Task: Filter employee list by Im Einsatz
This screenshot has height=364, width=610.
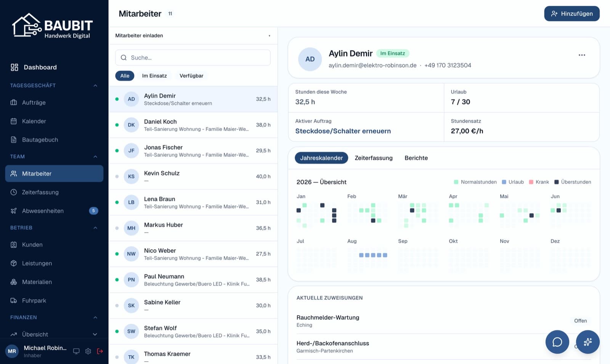Action: point(154,76)
